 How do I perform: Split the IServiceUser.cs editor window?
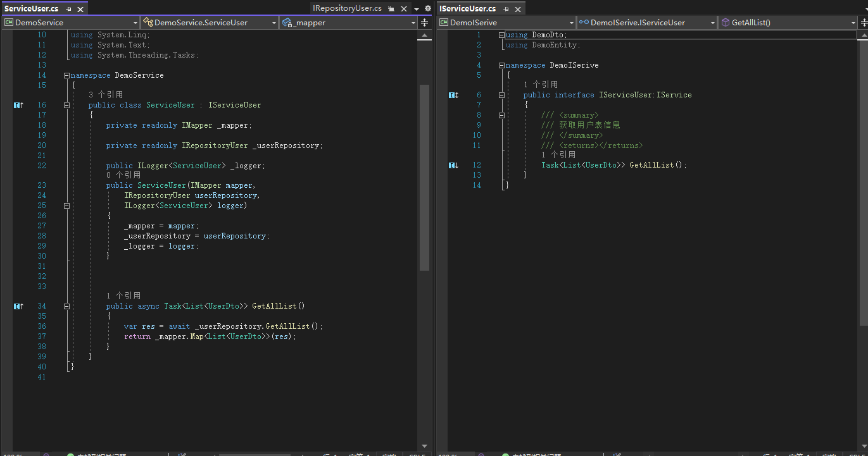pyautogui.click(x=862, y=22)
